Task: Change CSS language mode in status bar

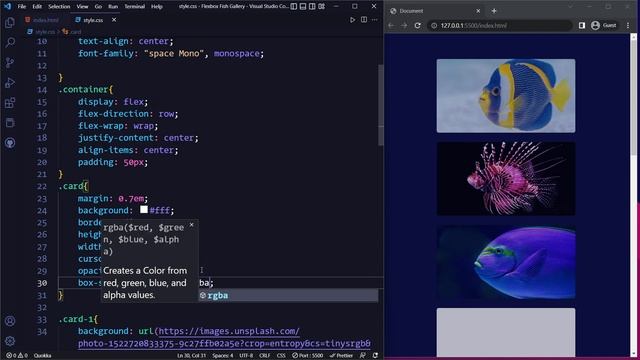Action: [281, 356]
